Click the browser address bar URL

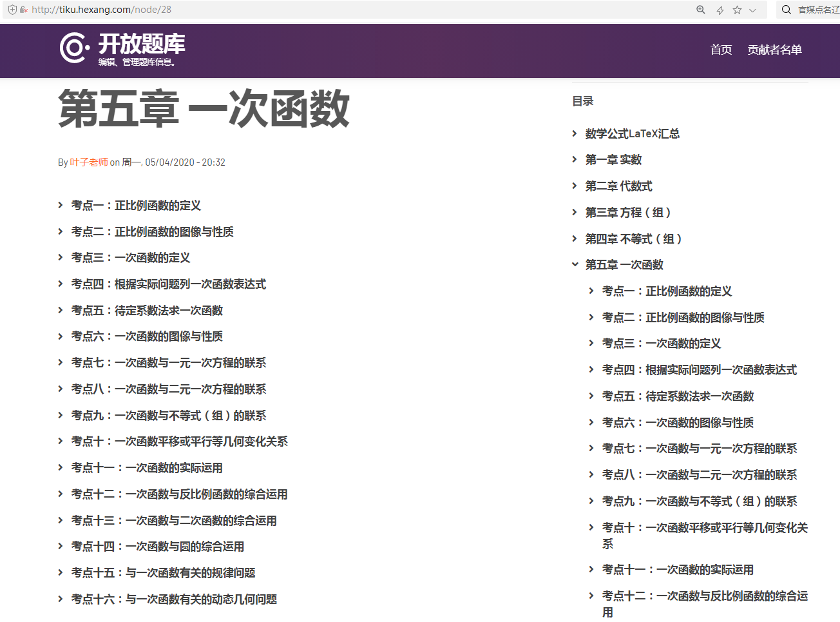pos(101,10)
